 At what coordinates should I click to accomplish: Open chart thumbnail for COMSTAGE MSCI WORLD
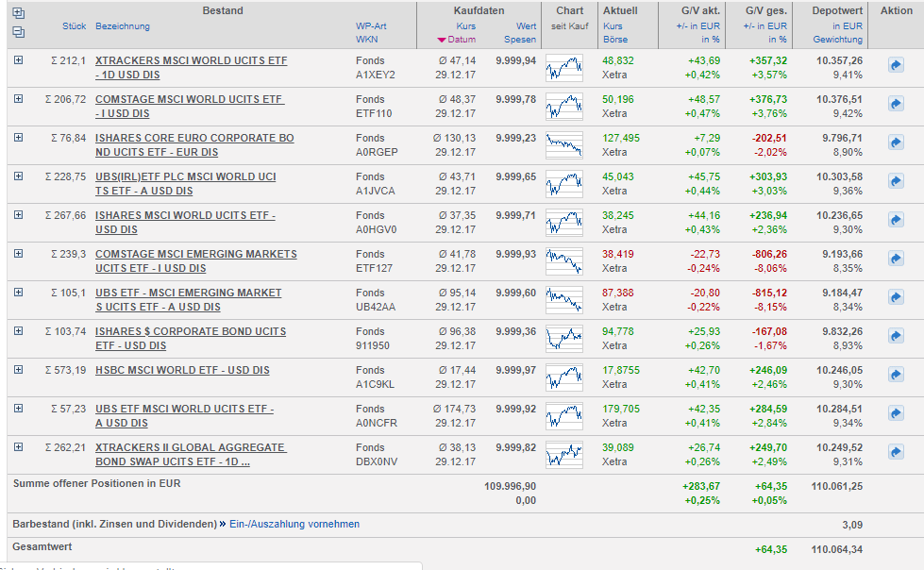pos(564,104)
